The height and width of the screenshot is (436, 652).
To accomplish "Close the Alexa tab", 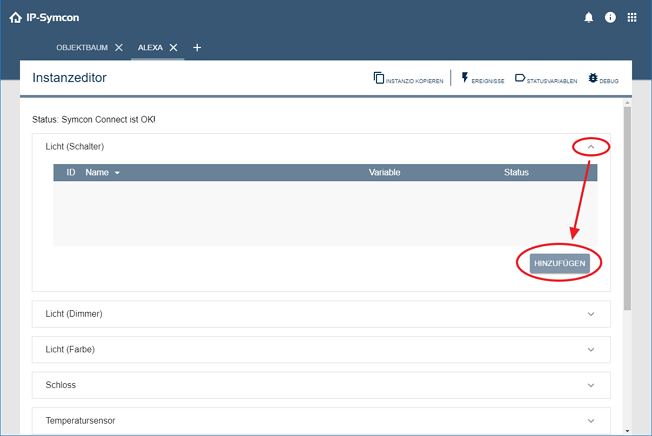I will point(173,48).
